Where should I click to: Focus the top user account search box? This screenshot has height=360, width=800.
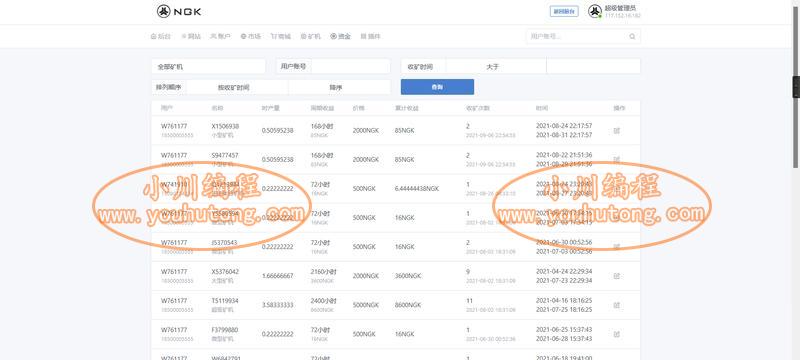click(x=583, y=36)
